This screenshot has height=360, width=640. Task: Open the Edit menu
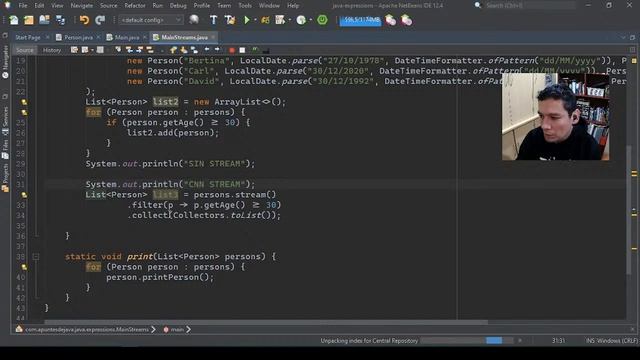click(39, 6)
